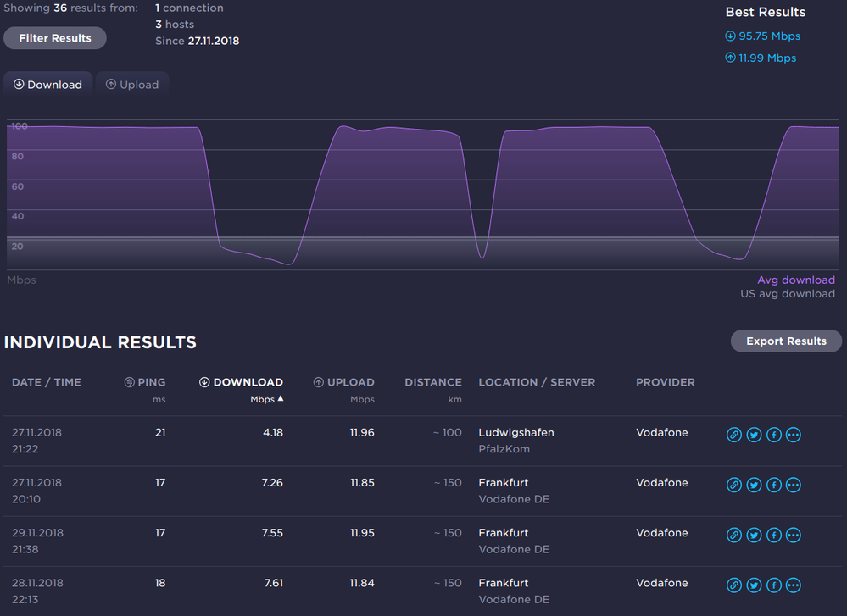The width and height of the screenshot is (847, 616).
Task: Select the Best Results heading
Action: tap(765, 12)
